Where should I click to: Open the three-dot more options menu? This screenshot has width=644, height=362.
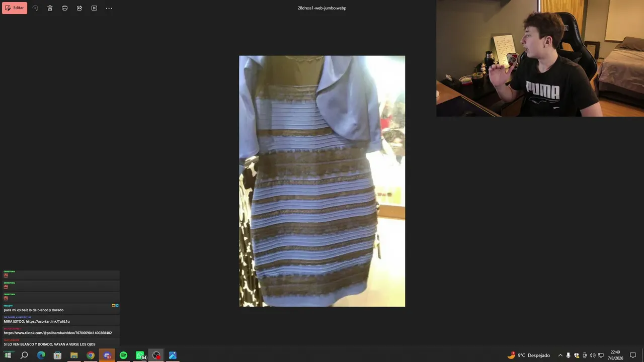click(x=109, y=8)
